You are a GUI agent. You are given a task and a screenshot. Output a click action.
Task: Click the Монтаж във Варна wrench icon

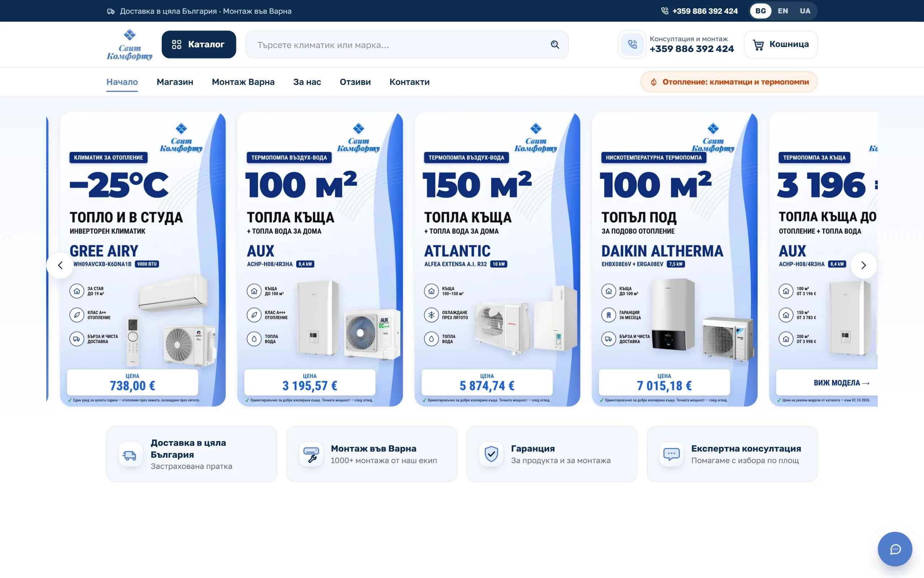coord(311,454)
